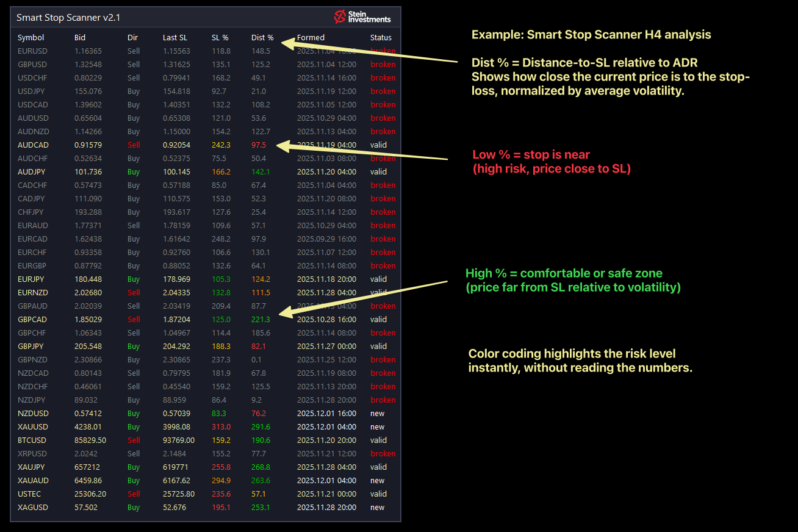Select the AUDJPY symbol
The width and height of the screenshot is (798, 532).
coord(32,172)
